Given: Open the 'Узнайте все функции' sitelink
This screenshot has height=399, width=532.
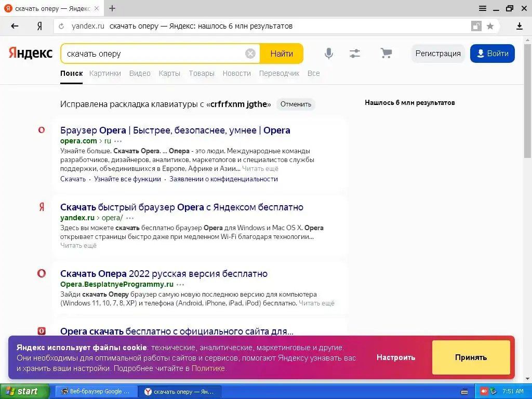Looking at the screenshot, I should click(x=128, y=179).
